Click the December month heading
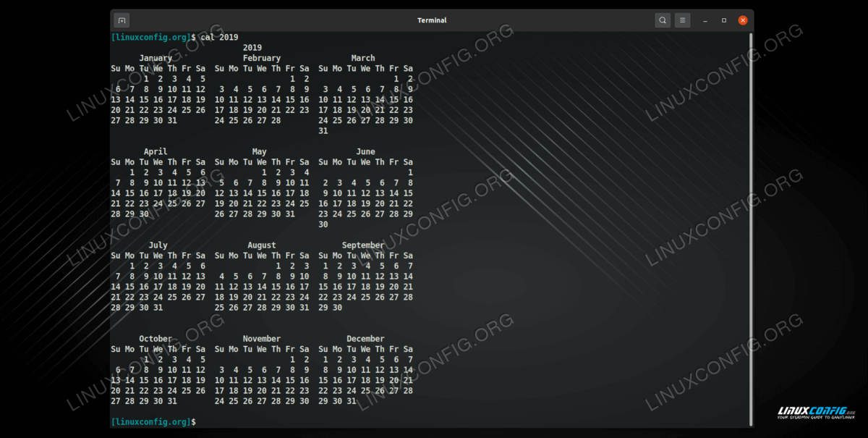Image resolution: width=868 pixels, height=438 pixels. tap(365, 339)
